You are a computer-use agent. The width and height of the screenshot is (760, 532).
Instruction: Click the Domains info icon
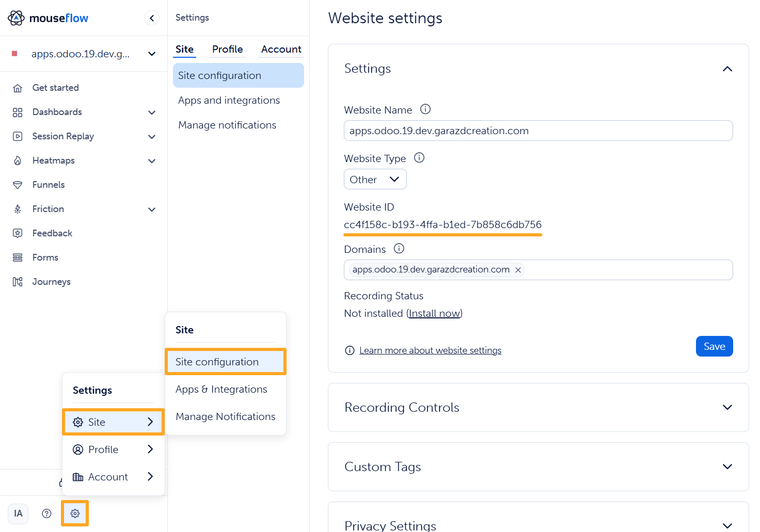pyautogui.click(x=399, y=249)
